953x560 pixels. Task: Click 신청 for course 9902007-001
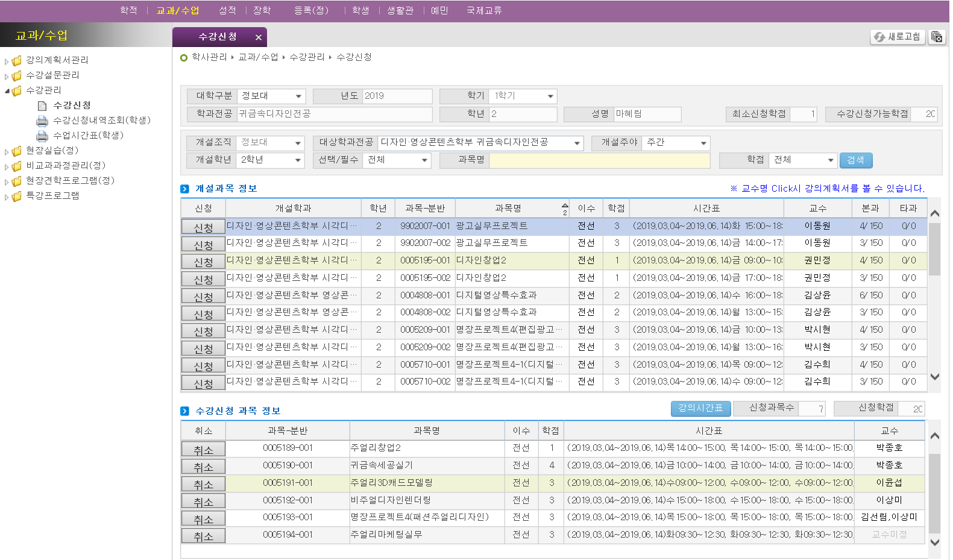pos(203,227)
